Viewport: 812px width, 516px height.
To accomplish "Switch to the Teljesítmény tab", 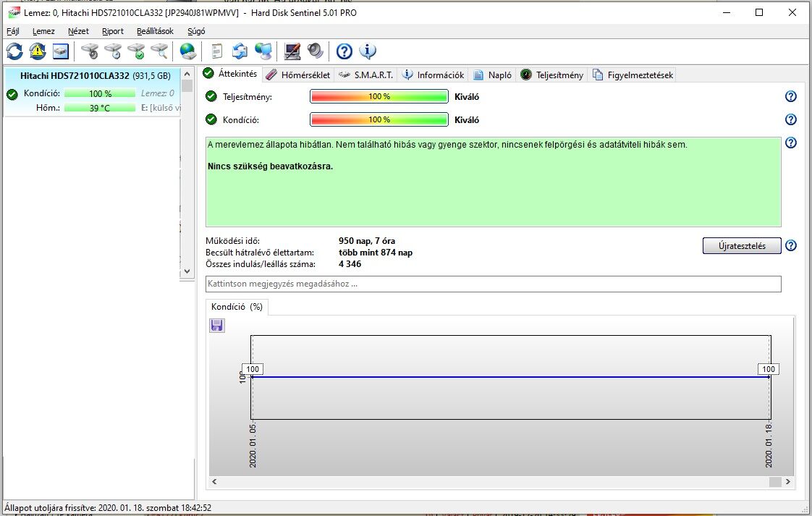I will (552, 75).
